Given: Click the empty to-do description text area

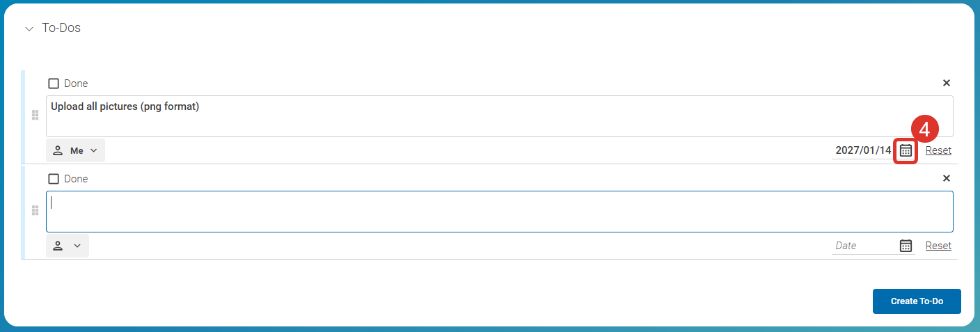Looking at the screenshot, I should click(499, 212).
